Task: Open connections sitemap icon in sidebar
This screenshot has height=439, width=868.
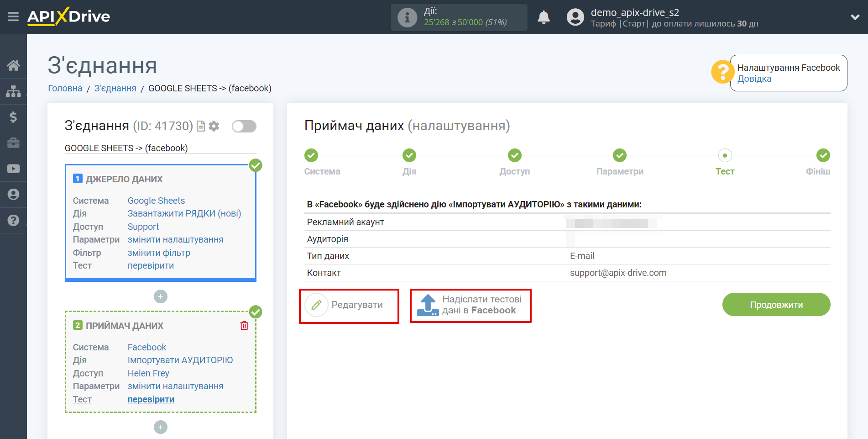Action: [x=13, y=91]
